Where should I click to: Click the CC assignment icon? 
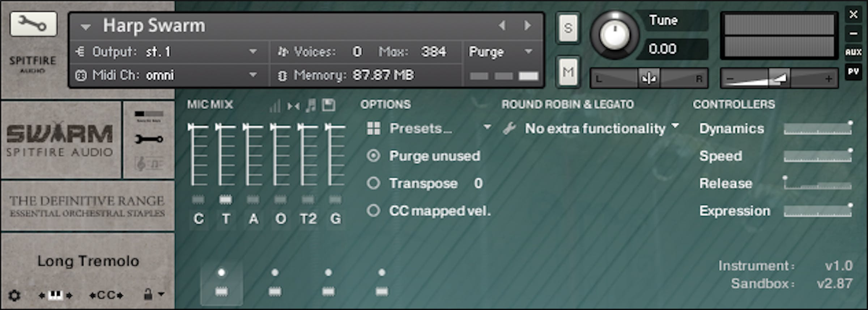pyautogui.click(x=106, y=296)
